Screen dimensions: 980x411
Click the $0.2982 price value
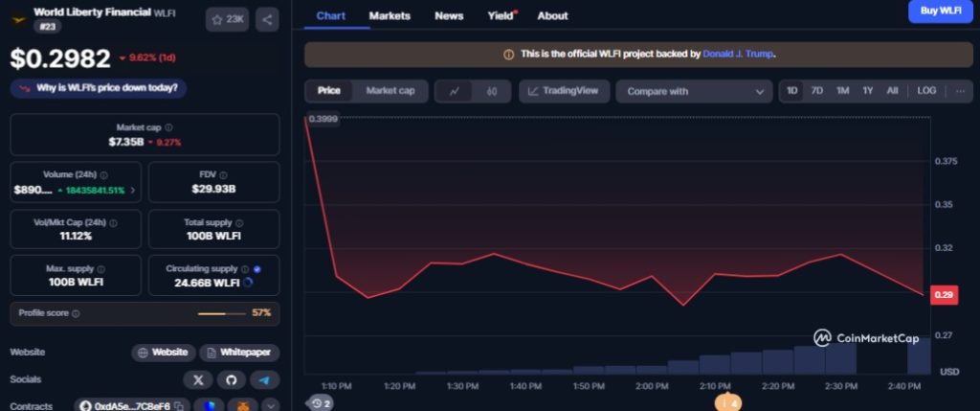click(60, 58)
